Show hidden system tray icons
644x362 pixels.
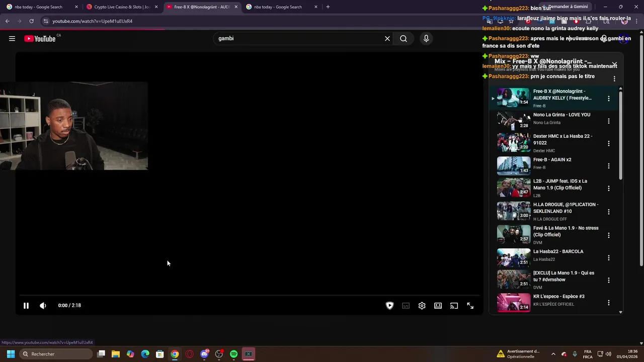[553, 354]
